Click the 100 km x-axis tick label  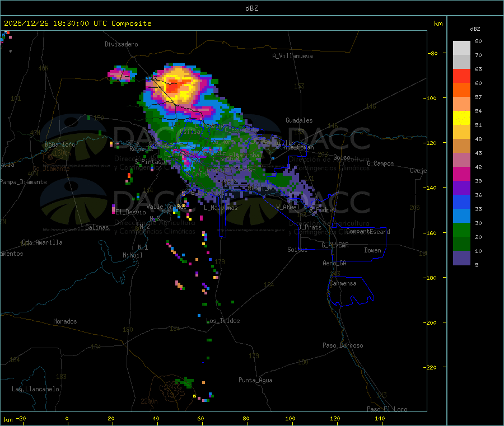pyautogui.click(x=290, y=418)
